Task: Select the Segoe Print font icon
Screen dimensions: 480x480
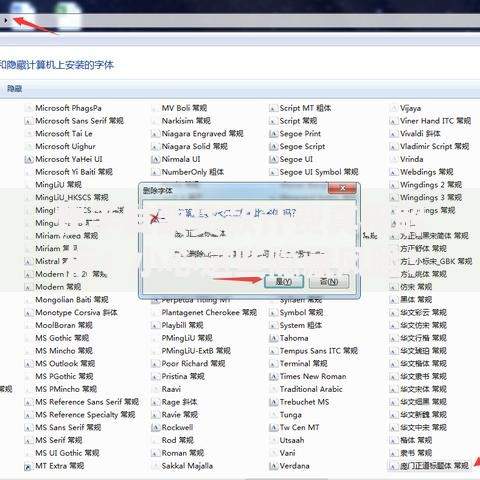Action: pos(273,134)
